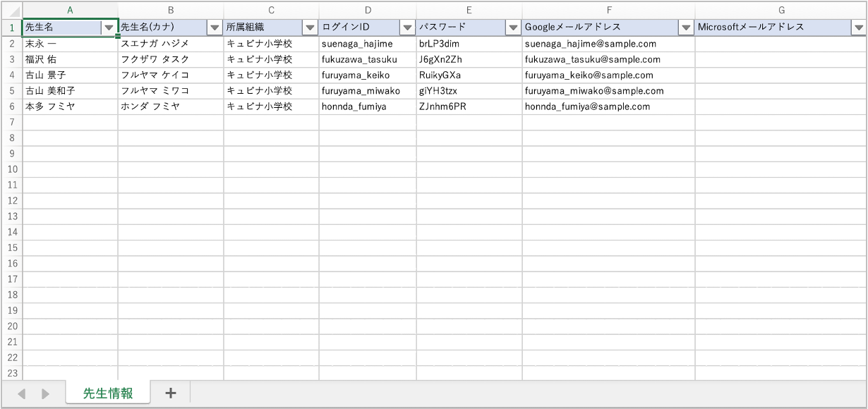
Task: Select the login ID suenaga_hajime
Action: (x=368, y=44)
